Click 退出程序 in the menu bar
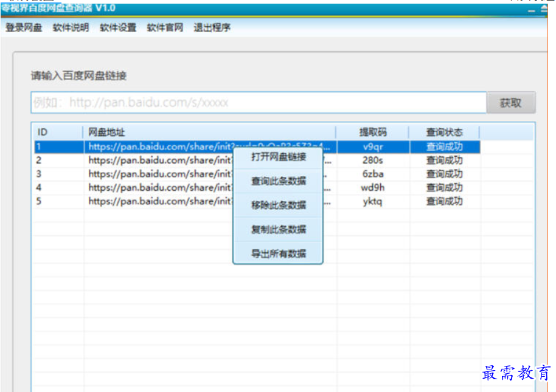556x392 pixels. tap(212, 27)
